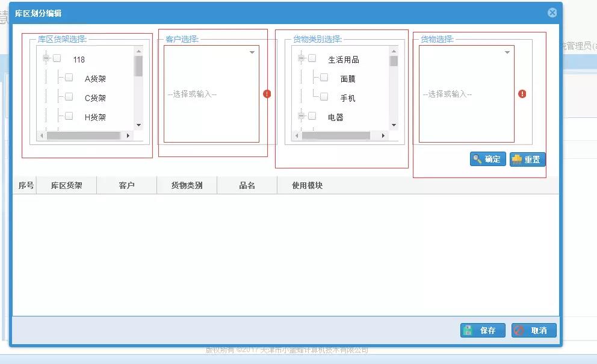
Task: Click the down arrow of 库区货架 list scrollbar
Action: tap(139, 125)
